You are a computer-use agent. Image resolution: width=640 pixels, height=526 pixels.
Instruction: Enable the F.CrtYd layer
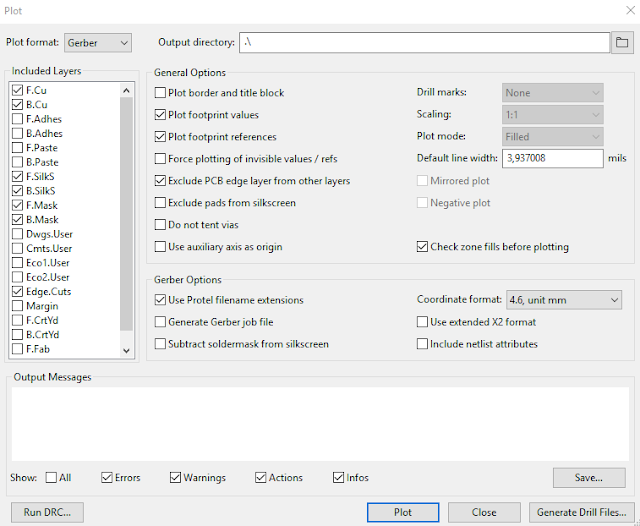coord(18,320)
